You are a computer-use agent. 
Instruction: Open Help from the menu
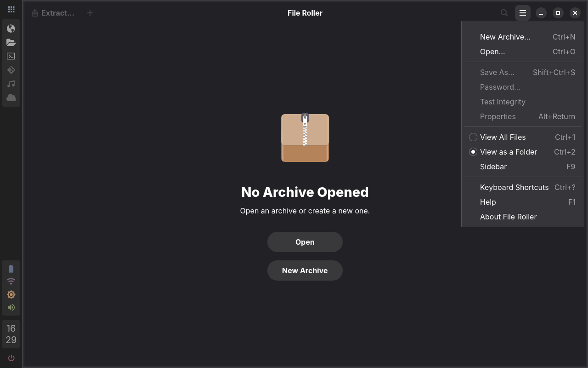523,202
